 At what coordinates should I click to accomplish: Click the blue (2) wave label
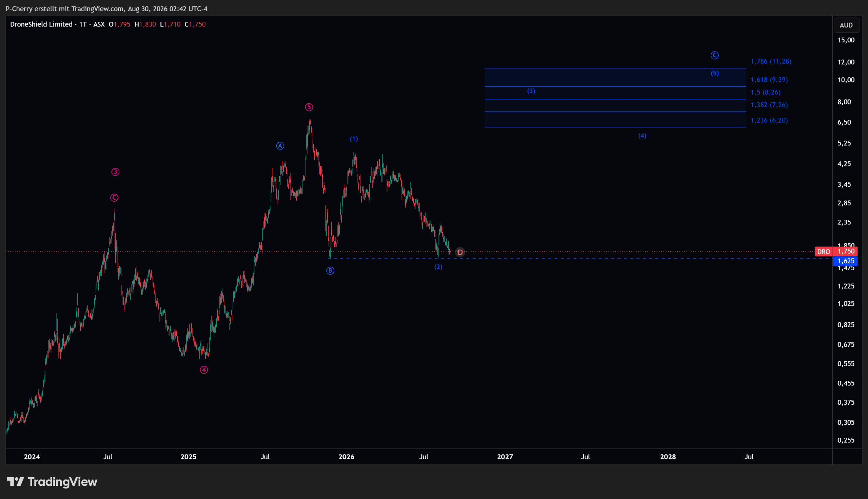coord(438,267)
